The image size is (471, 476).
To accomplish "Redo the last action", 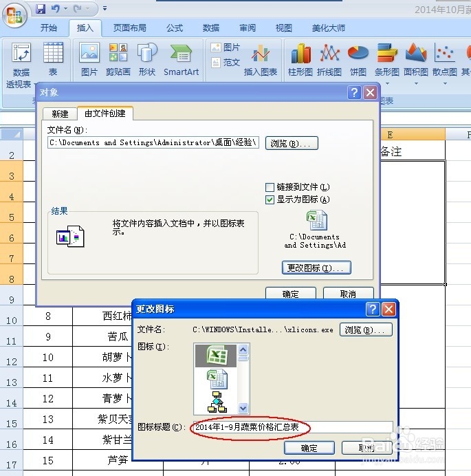I will coord(78,9).
